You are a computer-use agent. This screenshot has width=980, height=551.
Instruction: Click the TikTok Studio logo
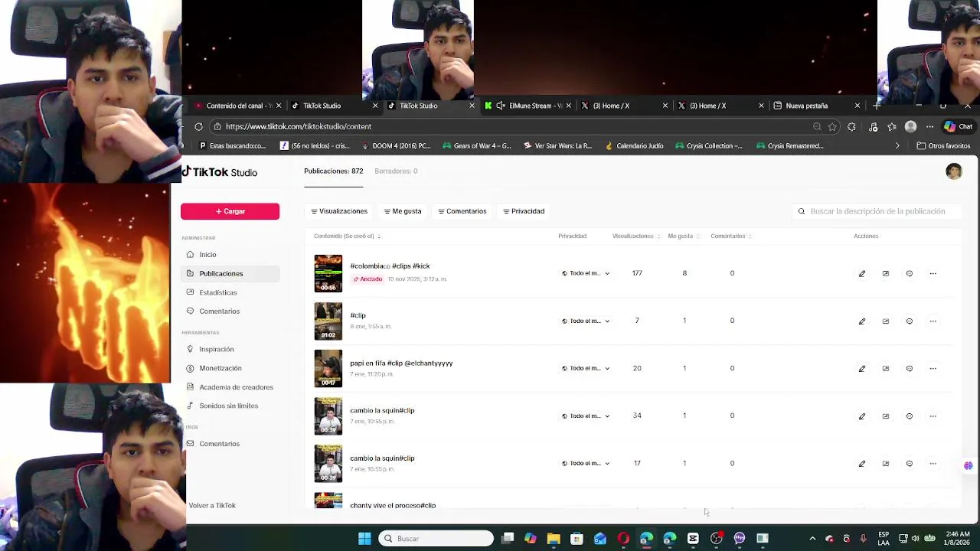tap(220, 172)
